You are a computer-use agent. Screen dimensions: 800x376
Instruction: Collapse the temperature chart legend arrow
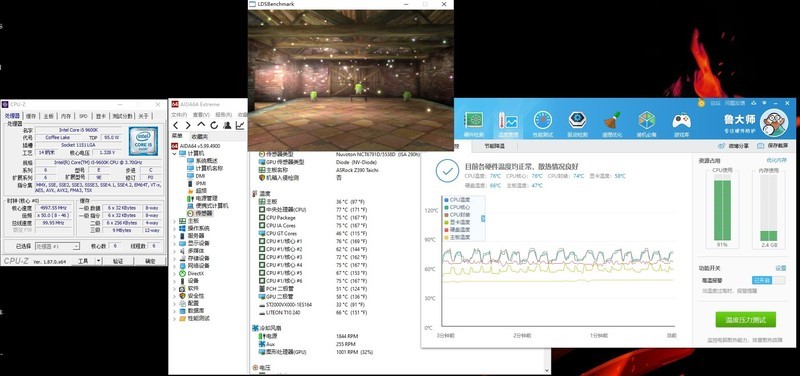tap(483, 218)
